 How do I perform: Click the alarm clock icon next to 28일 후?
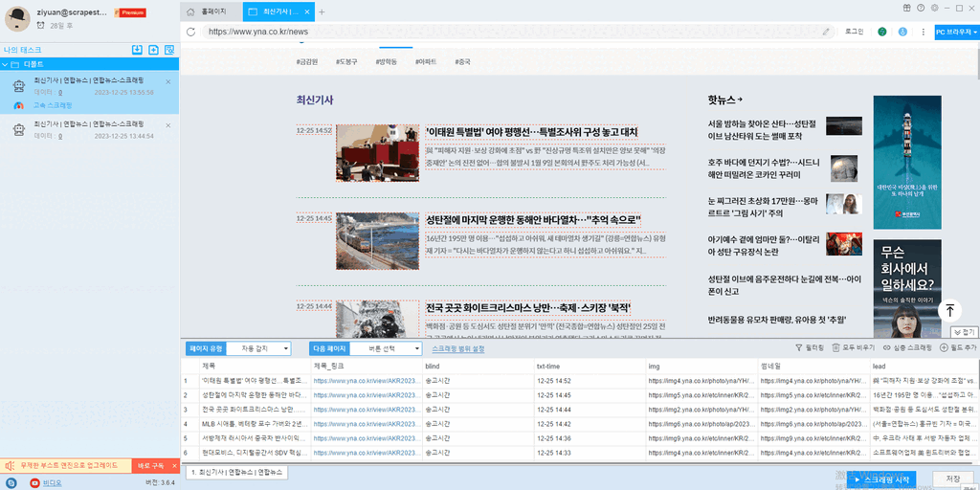click(40, 26)
